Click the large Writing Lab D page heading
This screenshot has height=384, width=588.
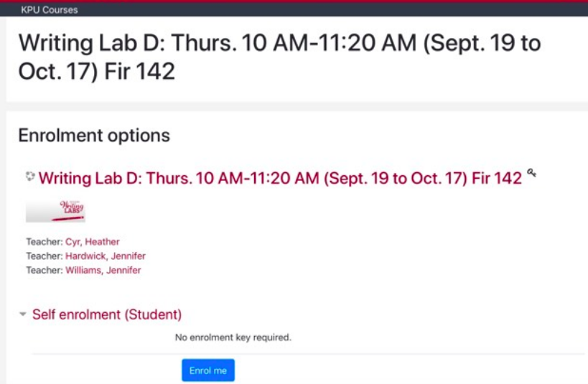point(279,57)
